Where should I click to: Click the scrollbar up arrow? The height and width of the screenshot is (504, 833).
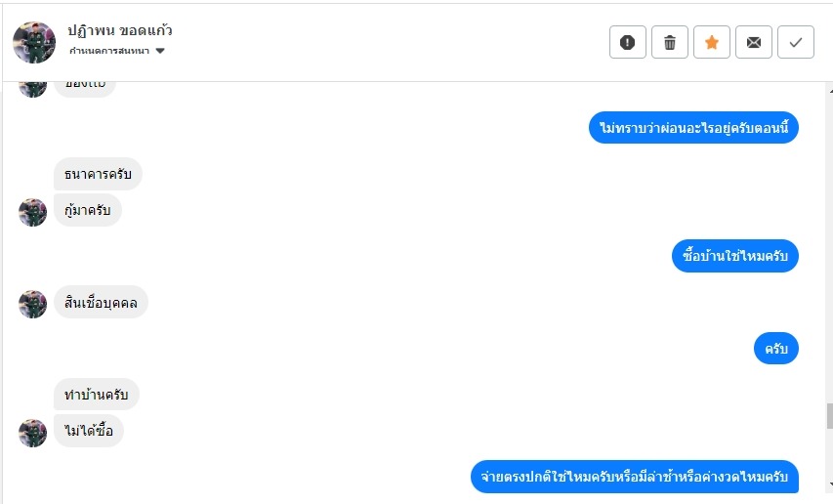click(x=830, y=92)
